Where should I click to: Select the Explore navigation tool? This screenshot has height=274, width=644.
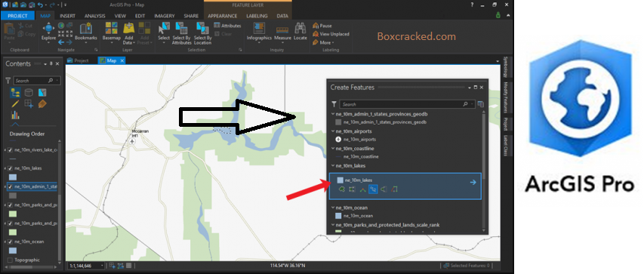click(x=48, y=31)
